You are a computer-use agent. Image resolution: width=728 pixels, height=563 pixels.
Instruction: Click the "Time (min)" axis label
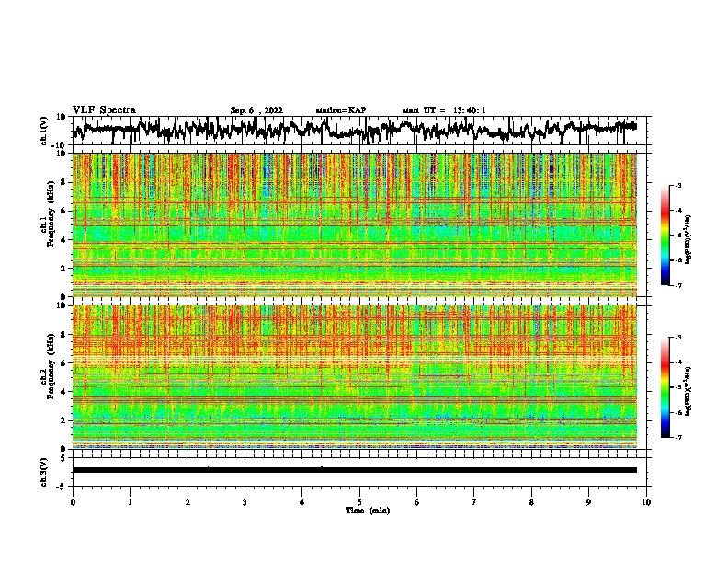pos(368,511)
